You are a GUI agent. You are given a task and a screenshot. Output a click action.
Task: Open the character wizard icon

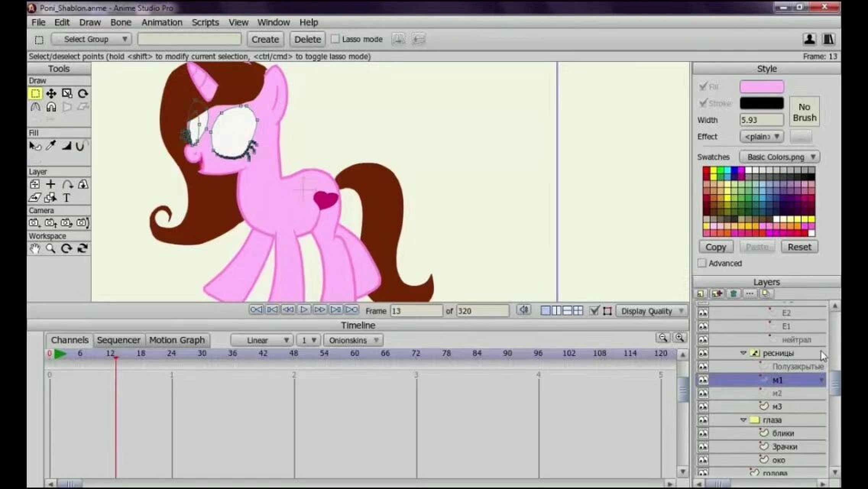(x=809, y=39)
